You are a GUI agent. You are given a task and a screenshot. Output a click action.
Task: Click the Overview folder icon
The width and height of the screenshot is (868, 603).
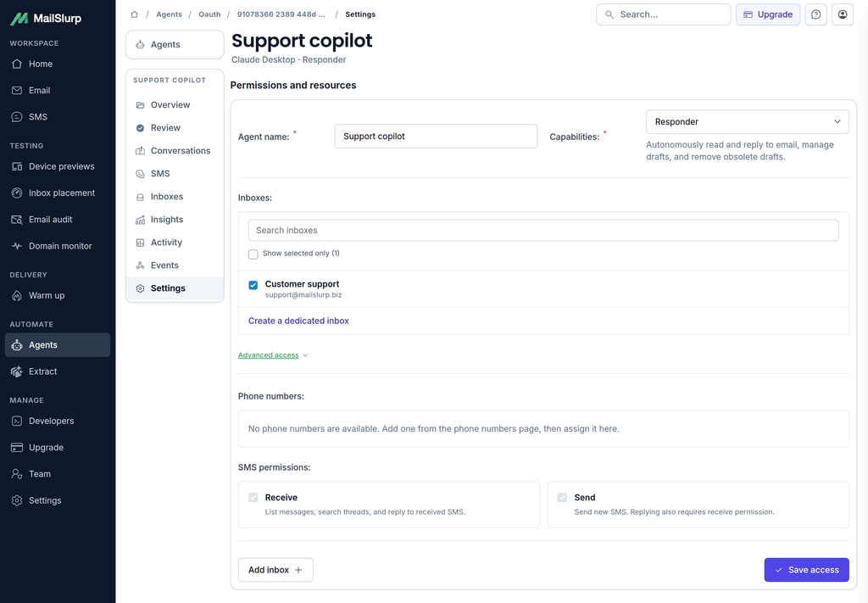(140, 105)
